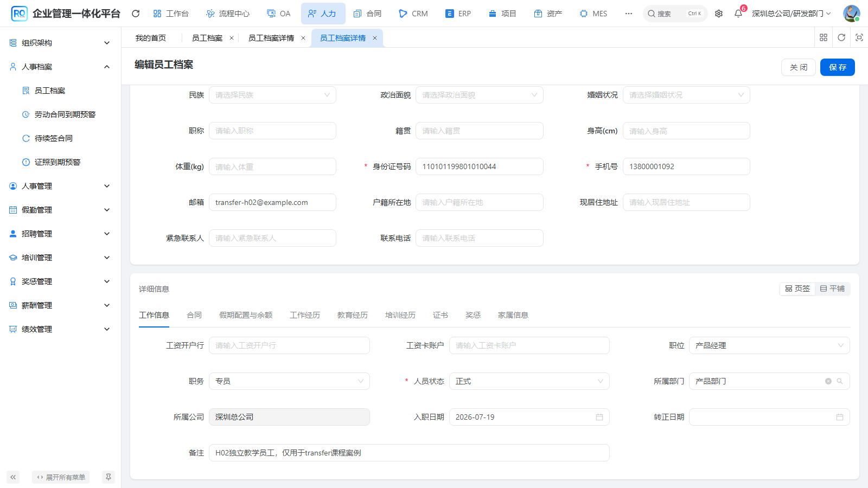The width and height of the screenshot is (868, 488).
Task: Close the active 员工档案详情 tab
Action: point(375,38)
